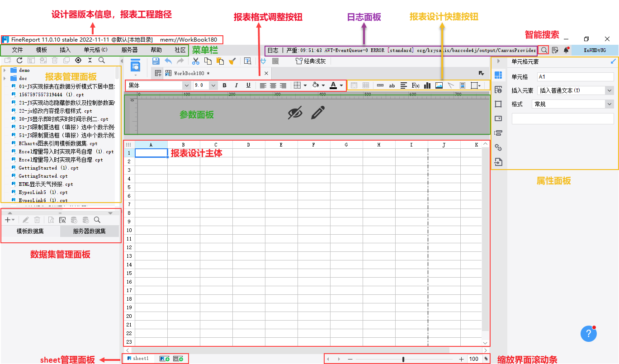
Task: Open the blue help question mark button
Action: coord(588,334)
